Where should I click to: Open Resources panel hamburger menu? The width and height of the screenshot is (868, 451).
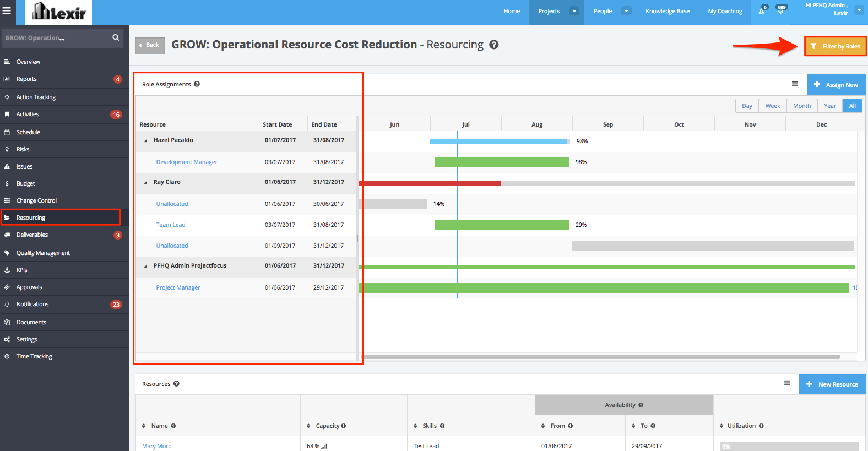[787, 383]
